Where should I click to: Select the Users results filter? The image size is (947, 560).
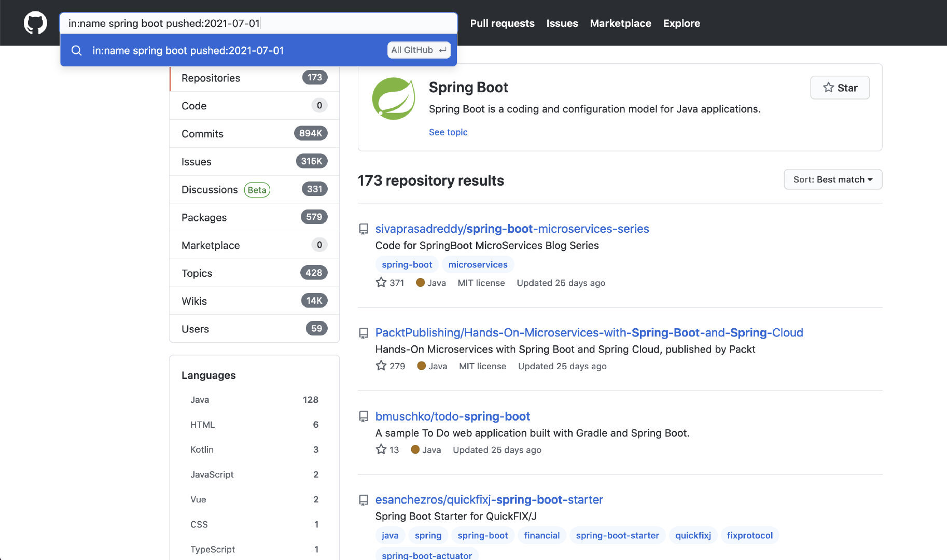click(255, 329)
